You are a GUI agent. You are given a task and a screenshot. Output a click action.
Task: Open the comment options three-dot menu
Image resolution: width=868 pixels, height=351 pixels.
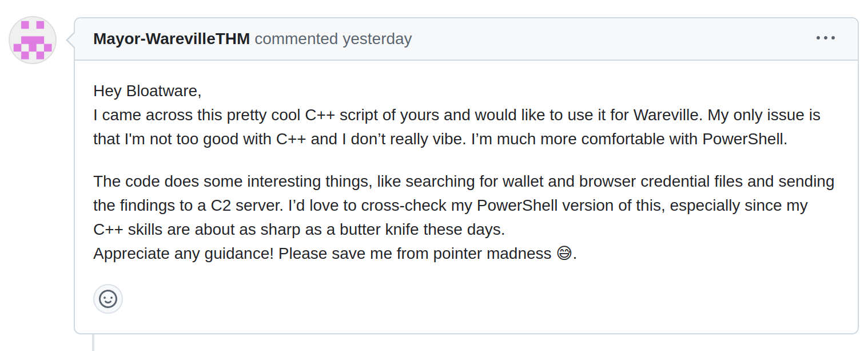pos(825,38)
